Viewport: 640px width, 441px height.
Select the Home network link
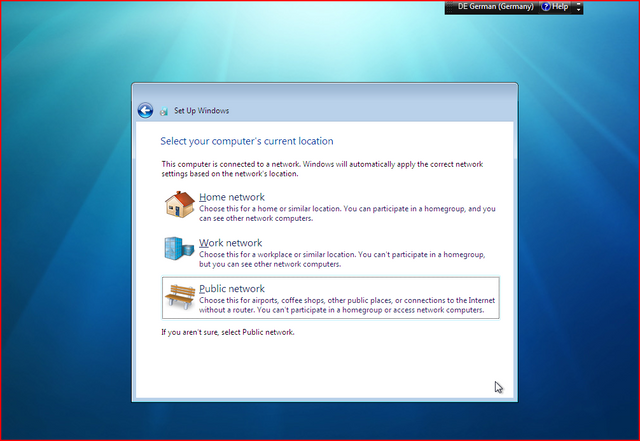(232, 197)
